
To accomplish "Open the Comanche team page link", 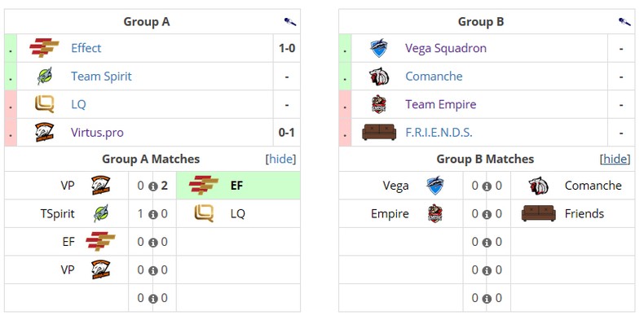I will tap(434, 77).
